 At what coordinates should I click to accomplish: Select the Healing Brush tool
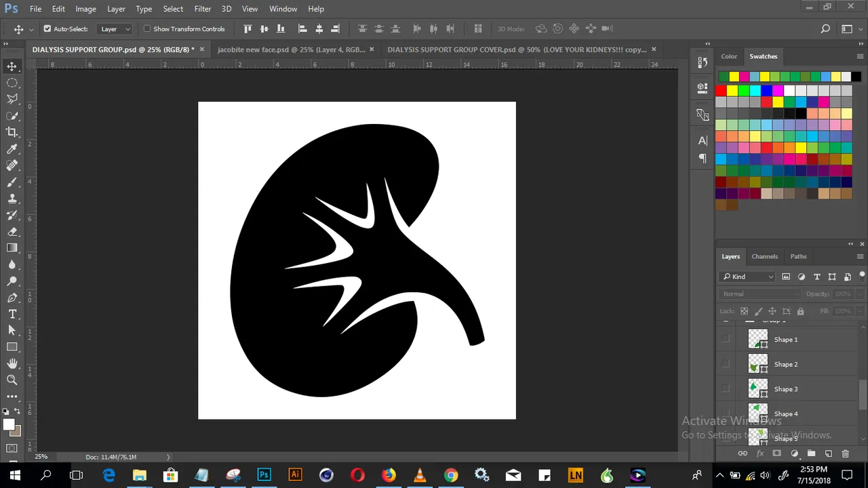coord(12,165)
